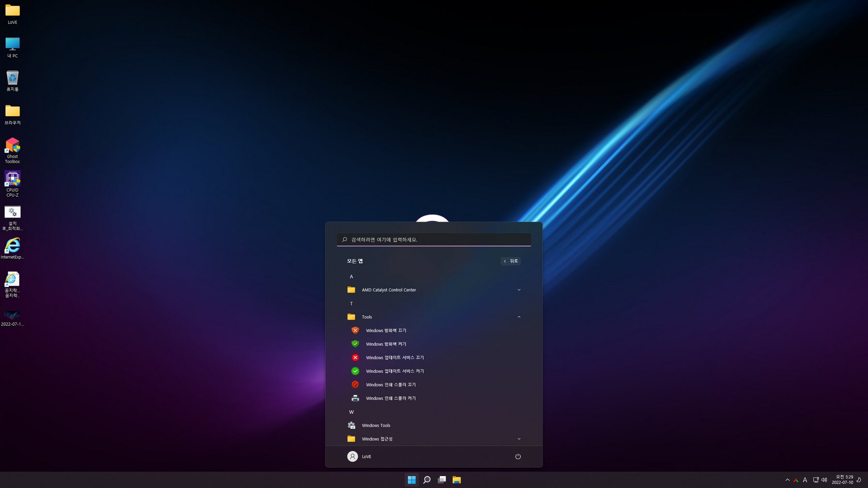Open volume control tray icon
This screenshot has height=488, width=868.
[x=824, y=480]
